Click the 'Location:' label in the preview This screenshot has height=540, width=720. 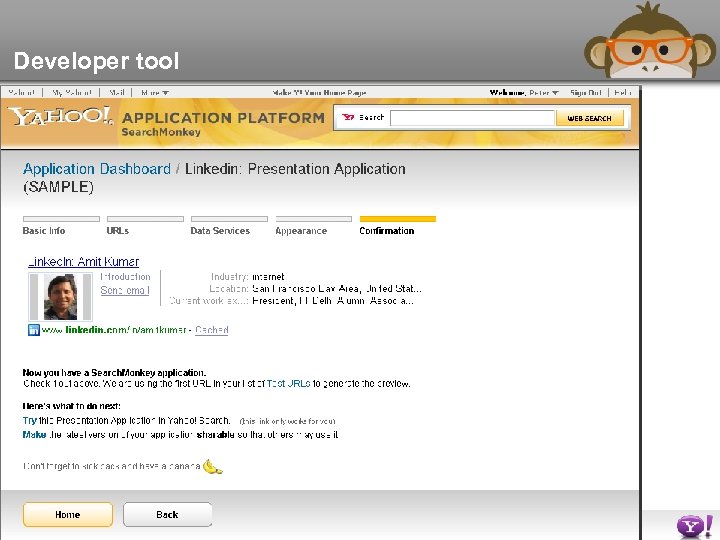229,288
